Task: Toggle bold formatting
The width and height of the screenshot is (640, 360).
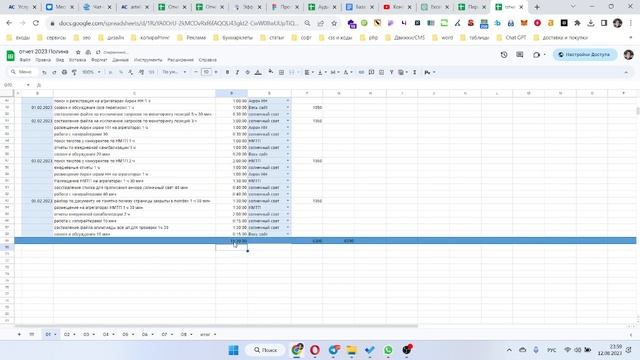Action: pos(227,72)
